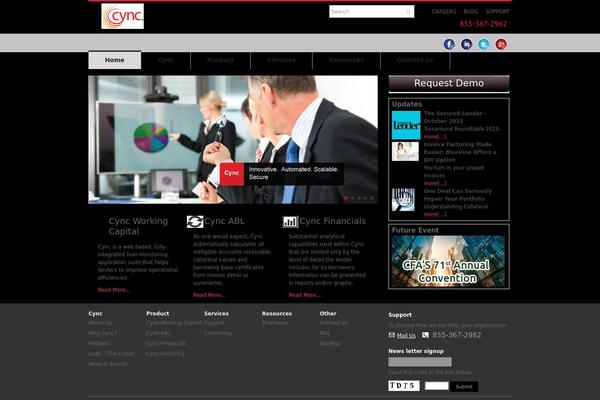This screenshot has width=600, height=400.
Task: Open the Facebook social icon
Action: (449, 44)
